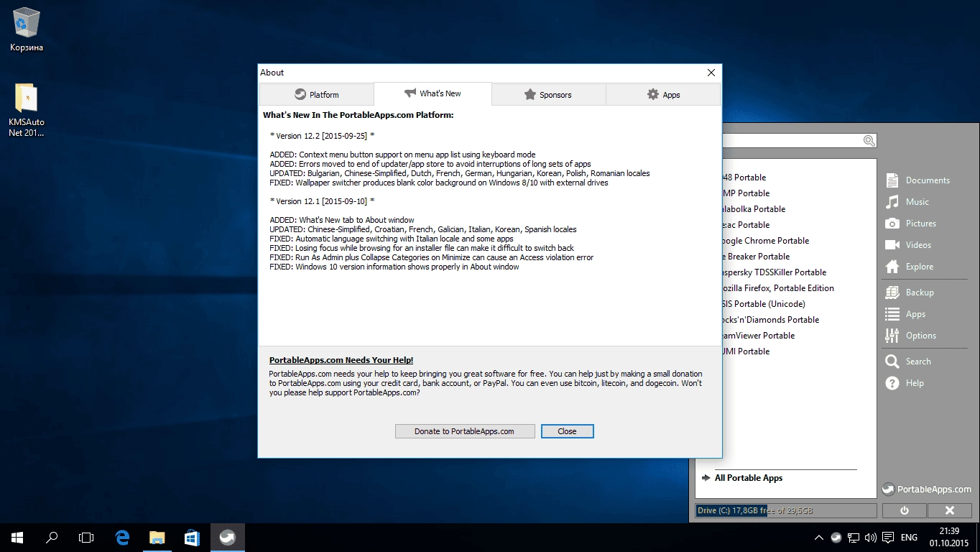The height and width of the screenshot is (552, 980).
Task: Launch Rocks'n'Diamonds Portable
Action: [x=771, y=320]
